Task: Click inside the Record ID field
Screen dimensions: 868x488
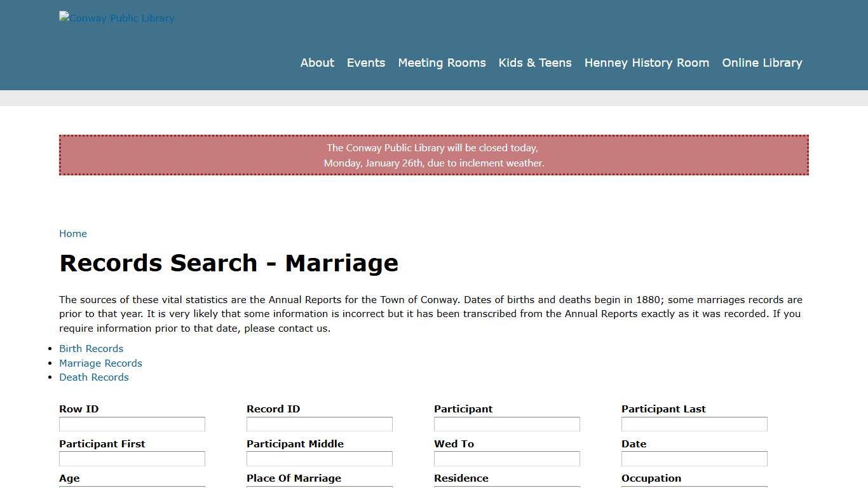Action: 319,424
